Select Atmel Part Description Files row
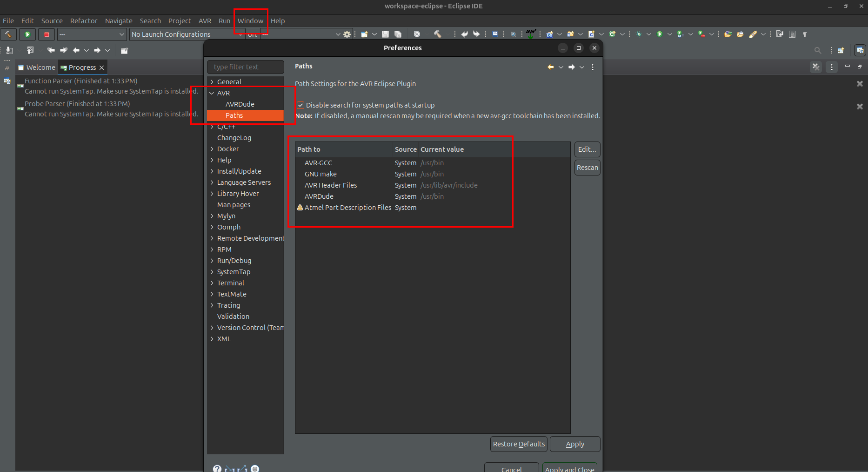The height and width of the screenshot is (472, 868). click(x=432, y=208)
